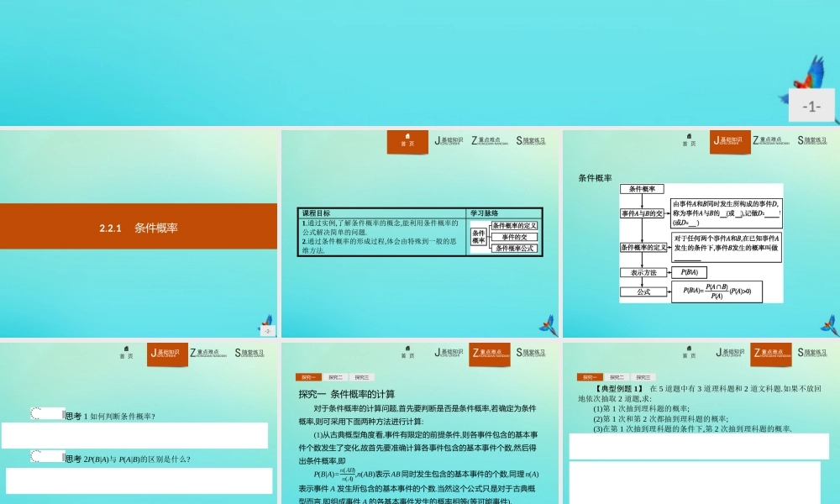
Task: Select the 探究三 tab on the 典型例题 1 slide
Action: pyautogui.click(x=643, y=377)
